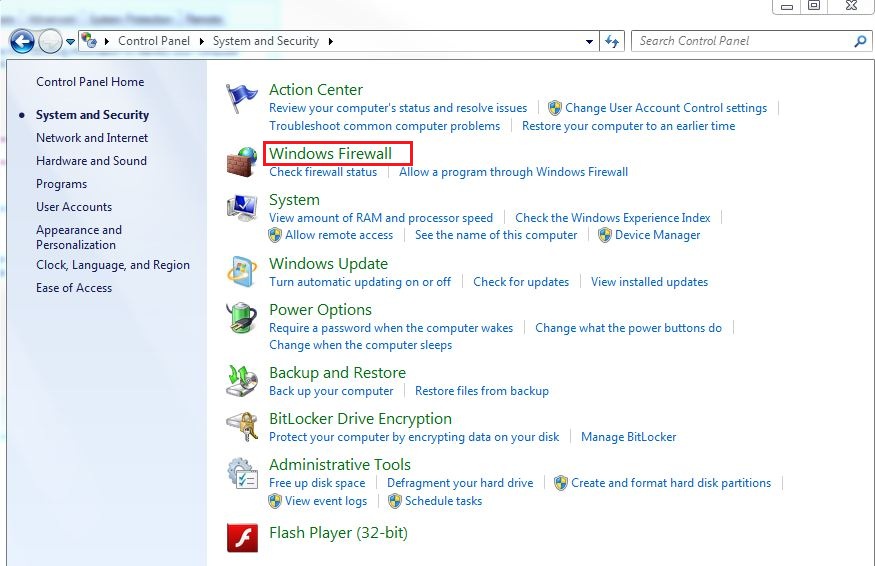Screen dimensions: 875x566
Task: Open the System heading link
Action: (294, 200)
